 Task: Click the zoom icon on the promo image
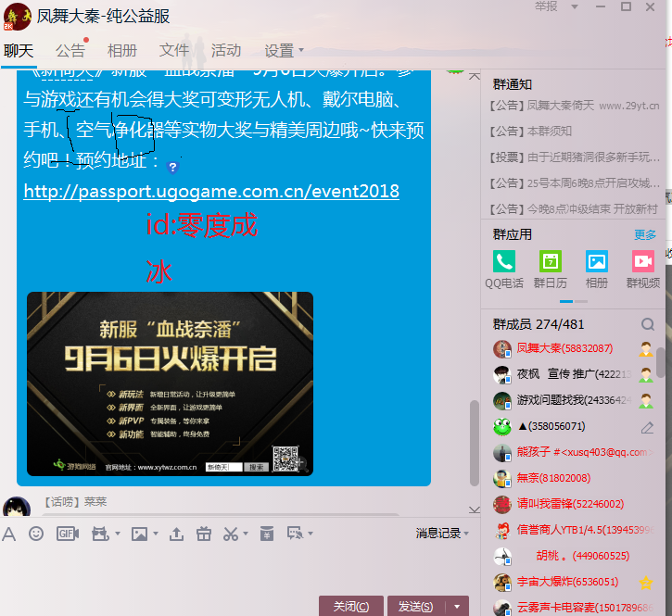[x=302, y=464]
